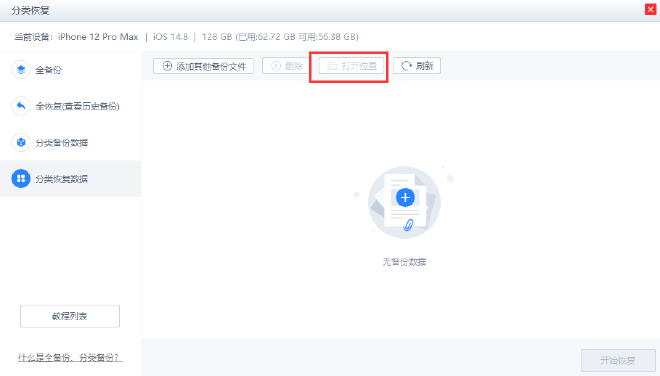
Task: Click the 无备份数据 label
Action: 404,262
